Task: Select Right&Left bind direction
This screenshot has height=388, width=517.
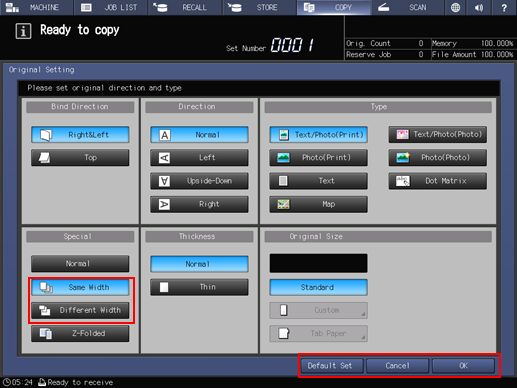Action: (x=80, y=135)
